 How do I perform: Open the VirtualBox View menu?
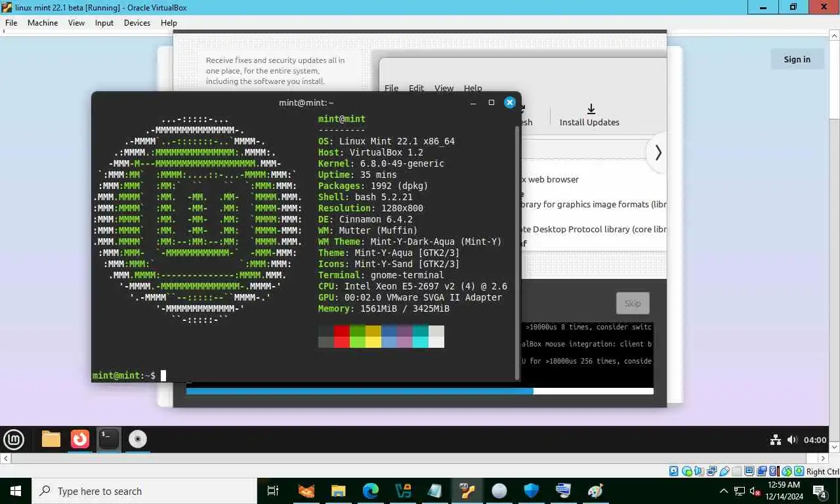tap(77, 22)
